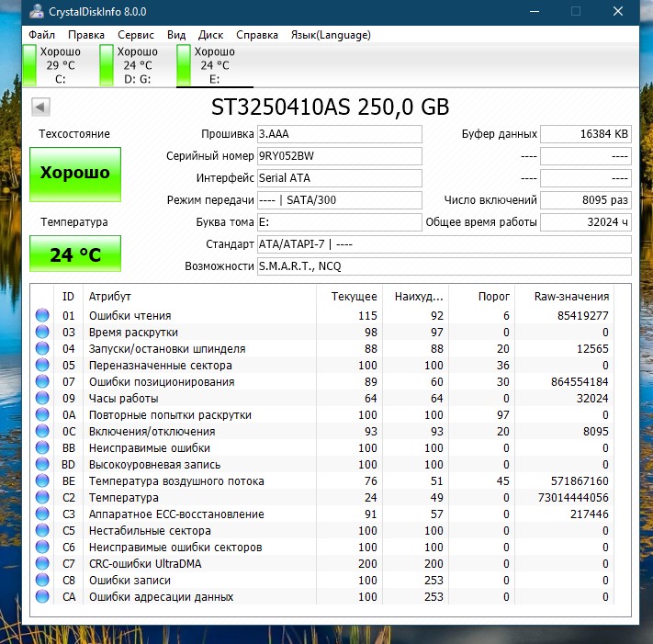Open the Диск menu
The width and height of the screenshot is (653, 644).
point(210,35)
